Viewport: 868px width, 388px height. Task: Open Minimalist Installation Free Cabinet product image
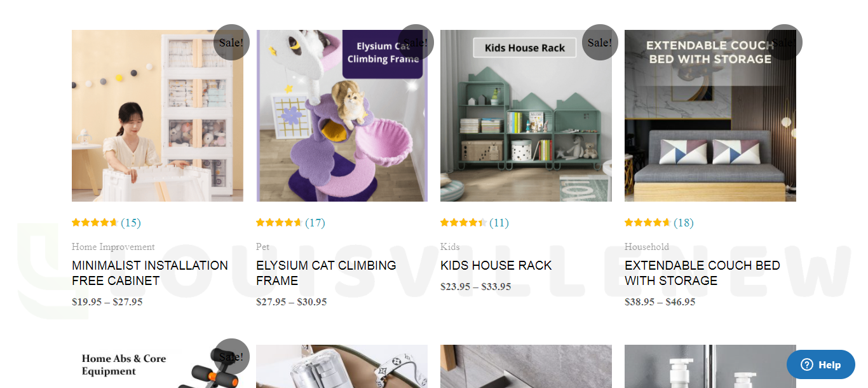pos(157,116)
